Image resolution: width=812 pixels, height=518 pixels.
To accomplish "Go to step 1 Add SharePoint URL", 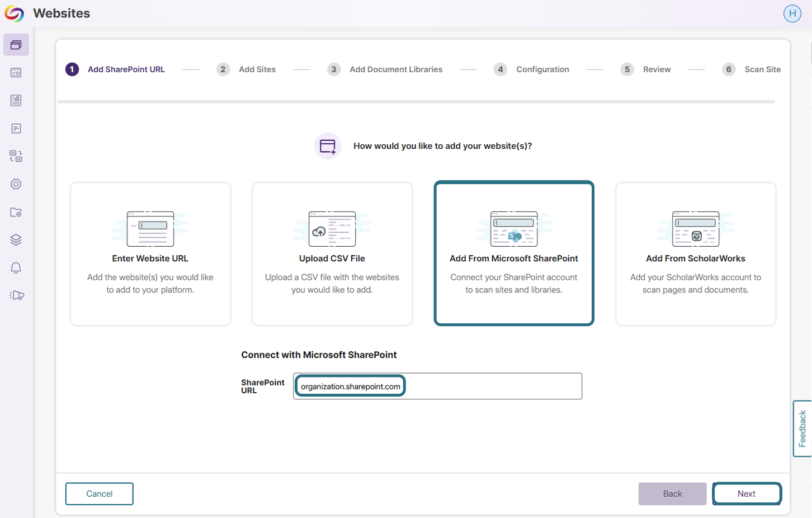I will 115,69.
